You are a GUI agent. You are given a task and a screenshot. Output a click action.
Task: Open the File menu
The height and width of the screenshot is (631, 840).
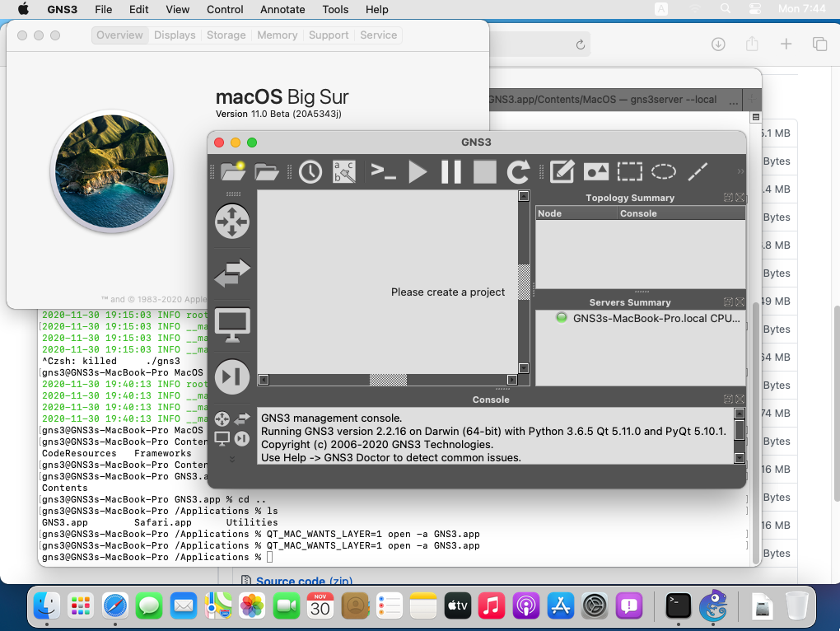(x=104, y=10)
